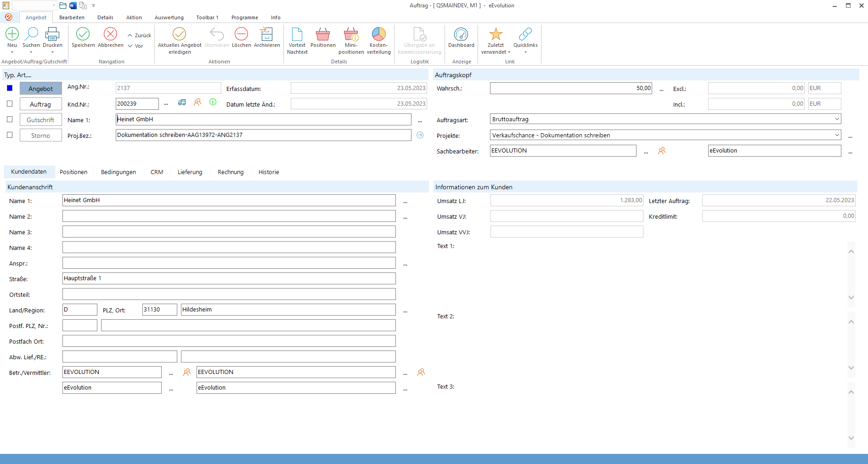Click the Angebot type button
The image size is (868, 464).
click(x=40, y=89)
